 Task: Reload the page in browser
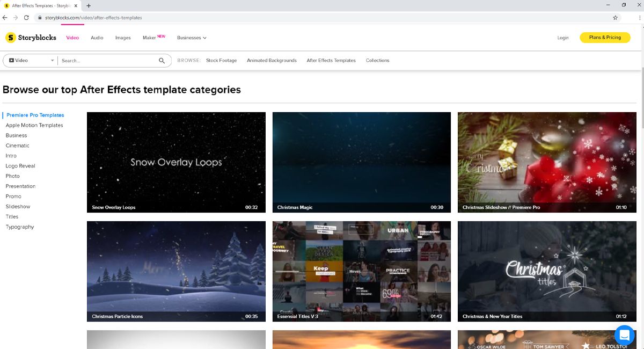click(26, 18)
